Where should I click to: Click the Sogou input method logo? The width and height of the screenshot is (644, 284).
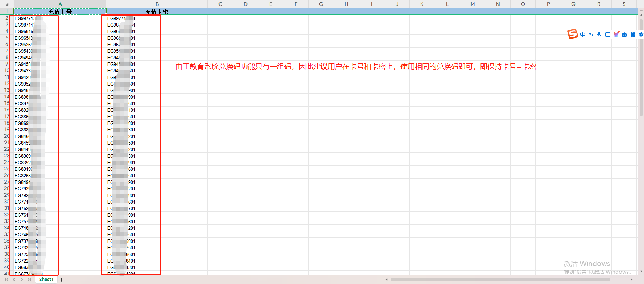(x=572, y=34)
